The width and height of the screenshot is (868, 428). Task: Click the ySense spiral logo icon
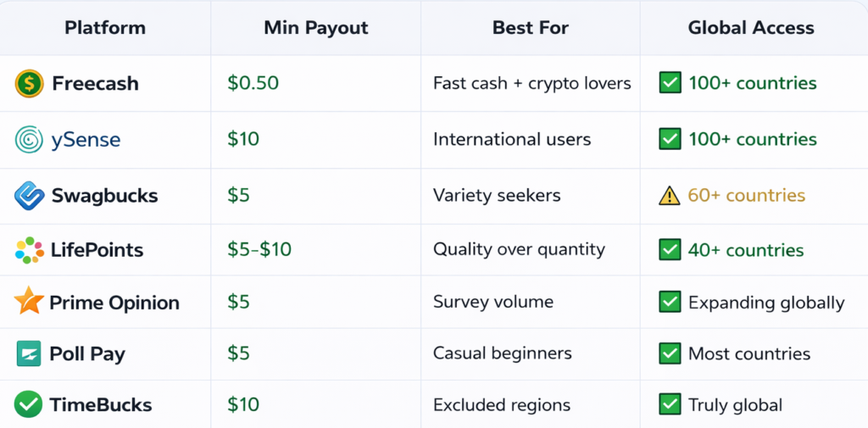pos(29,139)
